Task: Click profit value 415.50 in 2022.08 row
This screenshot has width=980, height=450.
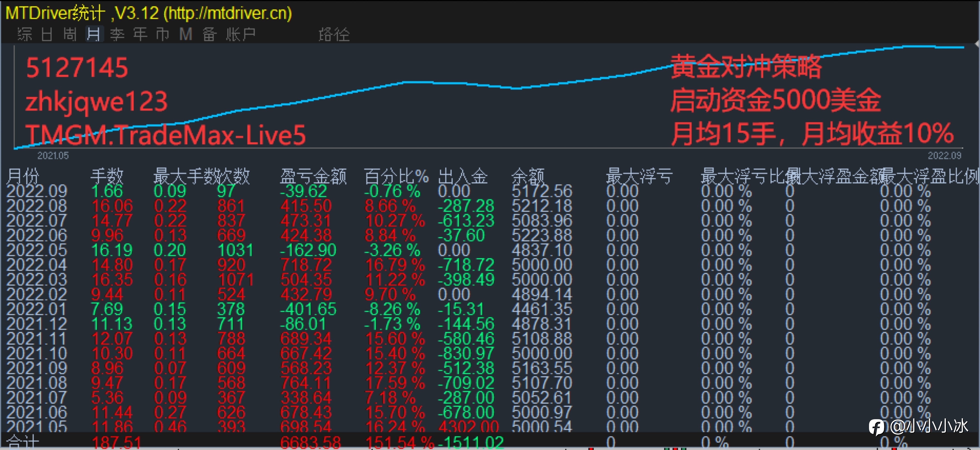Action: click(x=306, y=206)
